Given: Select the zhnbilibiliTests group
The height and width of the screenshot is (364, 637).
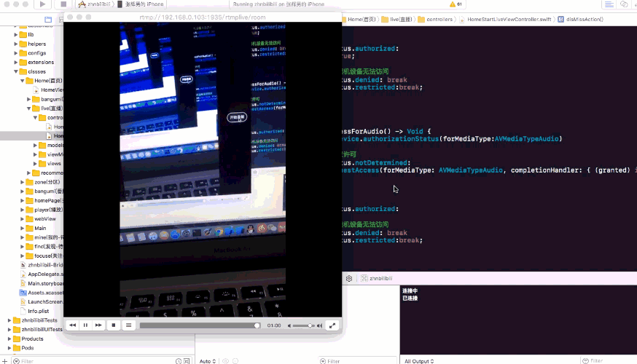Looking at the screenshot, I should click(x=35, y=320).
